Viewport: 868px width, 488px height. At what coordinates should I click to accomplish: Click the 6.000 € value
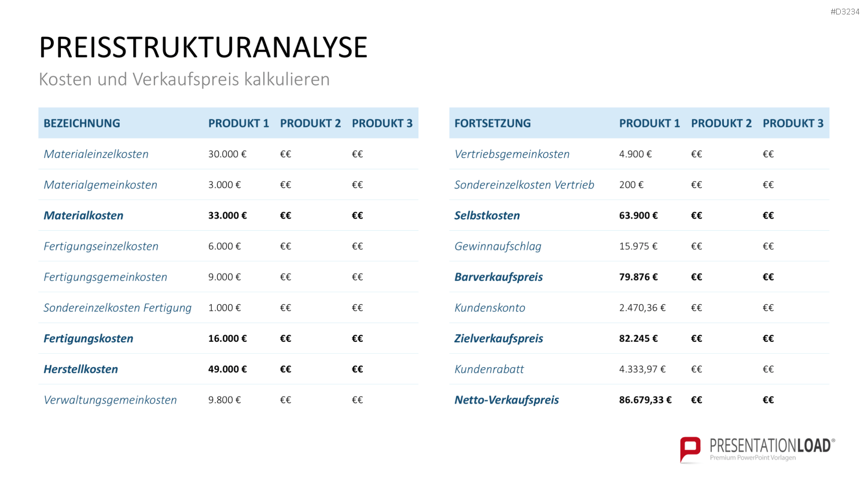coord(225,246)
